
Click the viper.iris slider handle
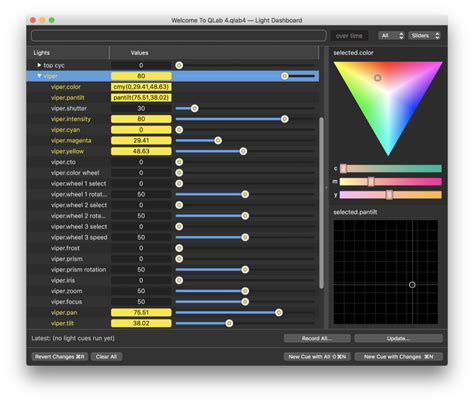[x=179, y=280]
